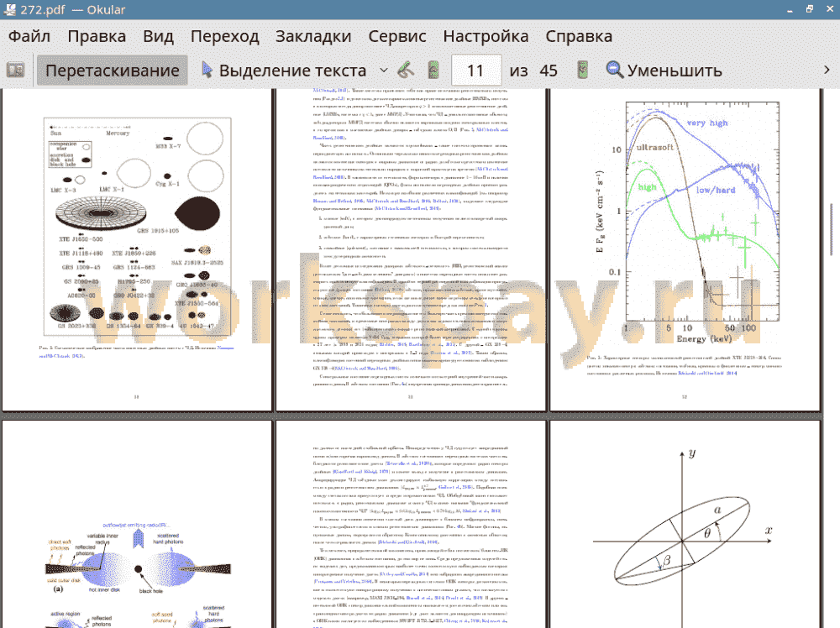Go to the next page icon
Viewport: 840px width, 628px height.
click(x=582, y=71)
